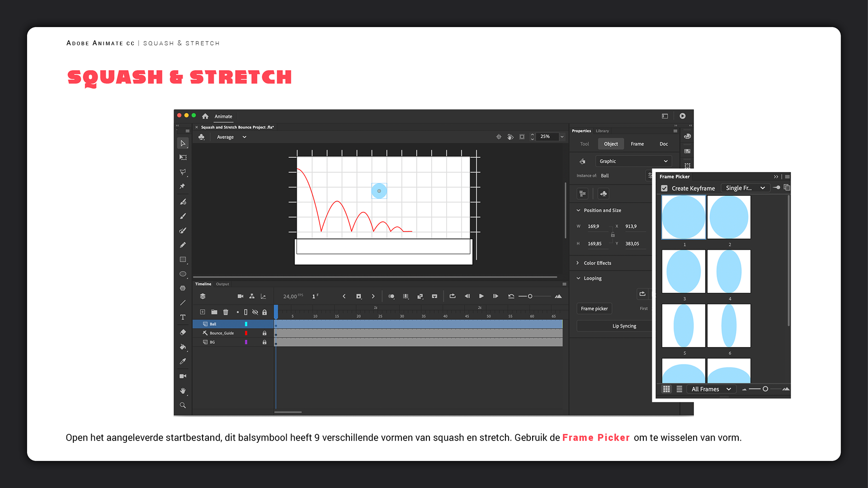The height and width of the screenshot is (488, 868).
Task: Add a new layer in the timeline
Action: pyautogui.click(x=203, y=312)
